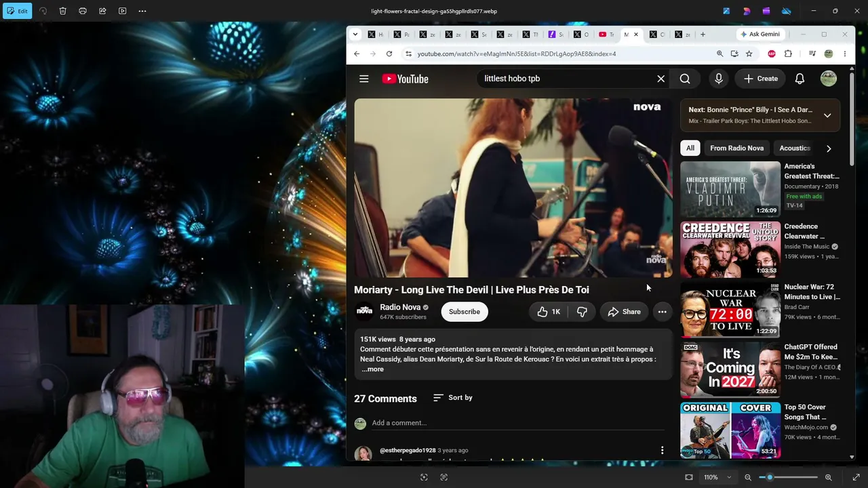Go back in the Chrome browser
This screenshot has height=488, width=868.
[x=357, y=54]
